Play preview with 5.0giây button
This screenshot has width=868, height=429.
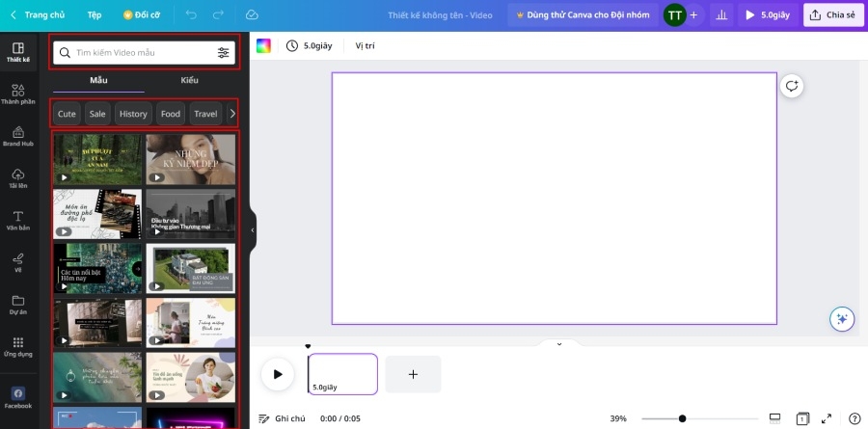click(x=768, y=15)
